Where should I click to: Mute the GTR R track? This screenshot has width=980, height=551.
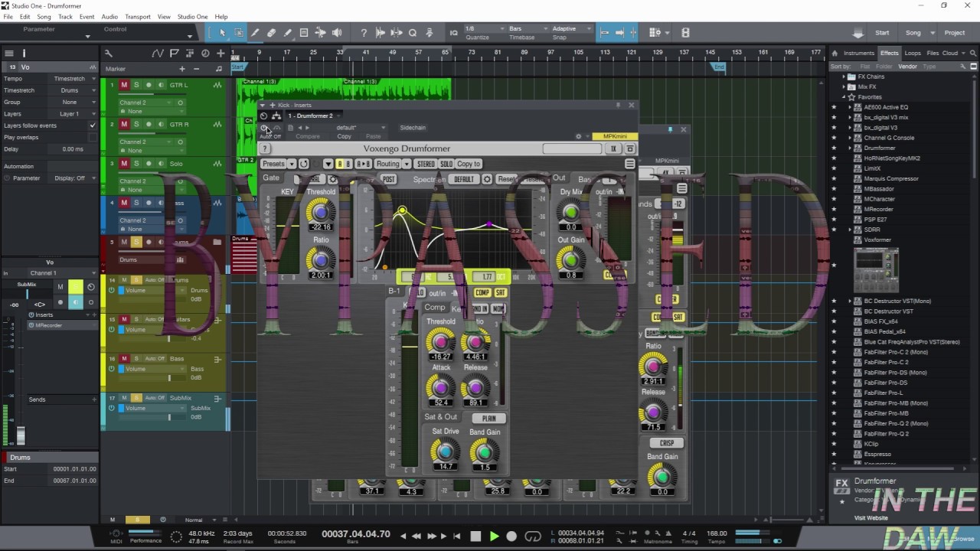124,124
